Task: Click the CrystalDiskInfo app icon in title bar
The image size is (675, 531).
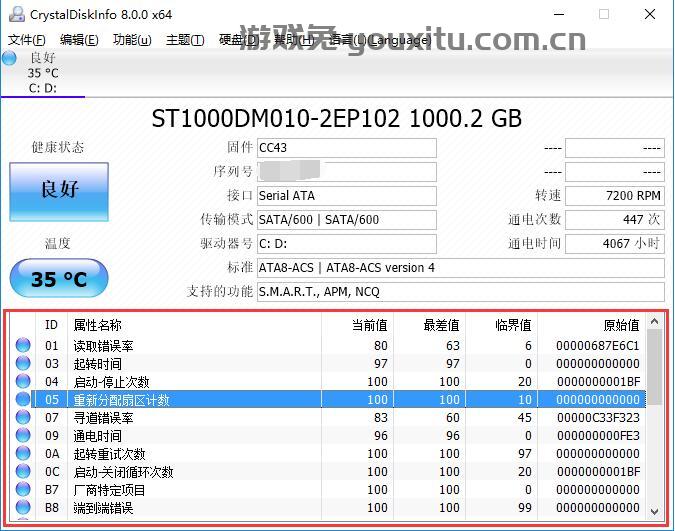Action: [16, 14]
